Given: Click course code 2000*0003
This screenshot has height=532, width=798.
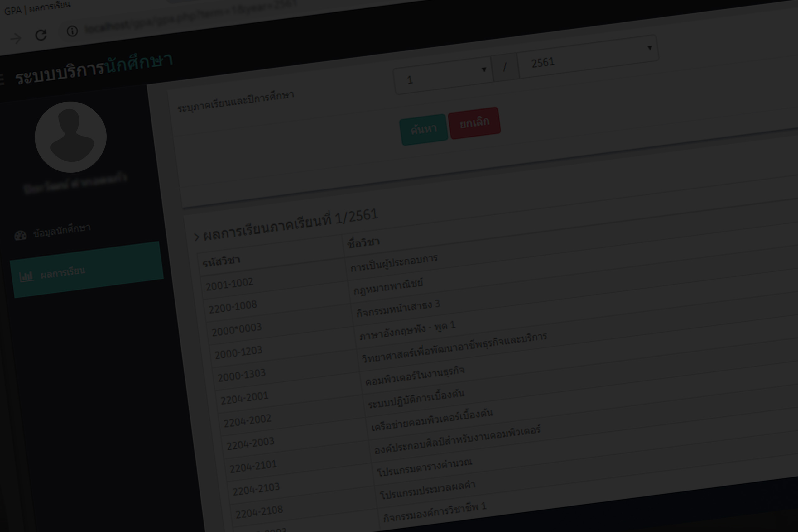Looking at the screenshot, I should tap(237, 329).
